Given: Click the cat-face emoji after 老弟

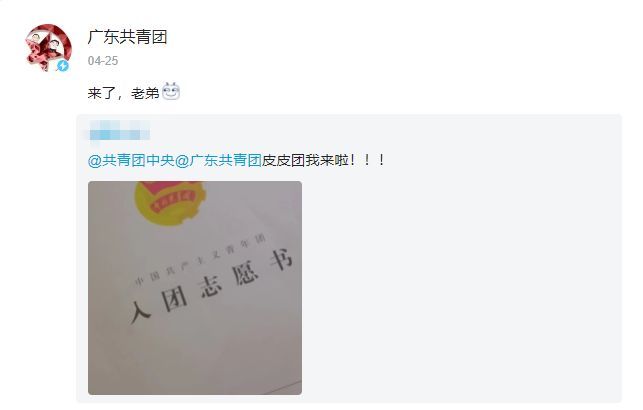Looking at the screenshot, I should click(171, 91).
